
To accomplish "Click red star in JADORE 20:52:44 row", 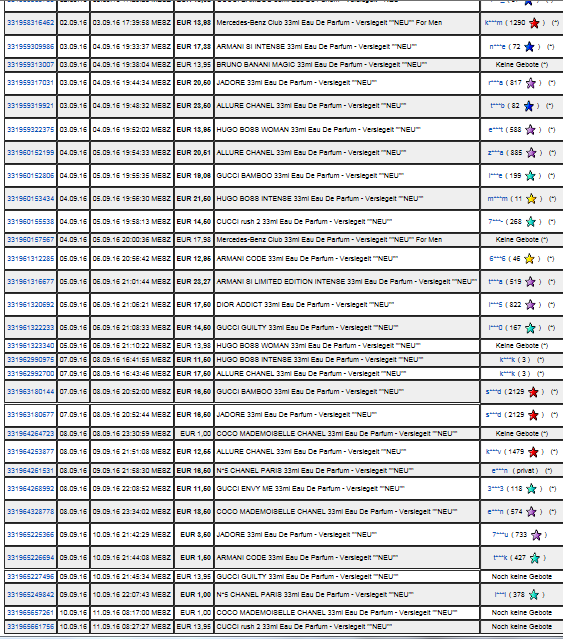I will coord(533,415).
